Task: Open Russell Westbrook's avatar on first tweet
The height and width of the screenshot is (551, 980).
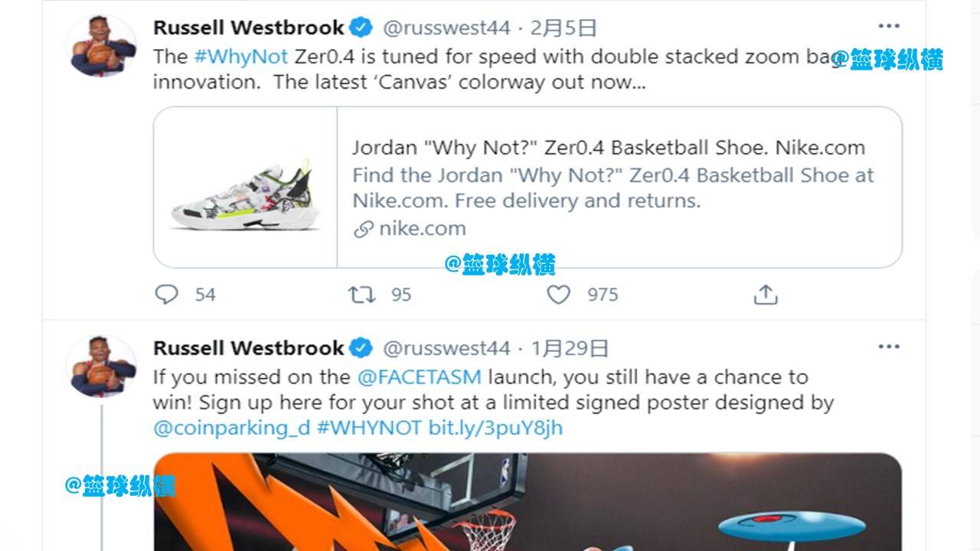Action: tap(100, 47)
